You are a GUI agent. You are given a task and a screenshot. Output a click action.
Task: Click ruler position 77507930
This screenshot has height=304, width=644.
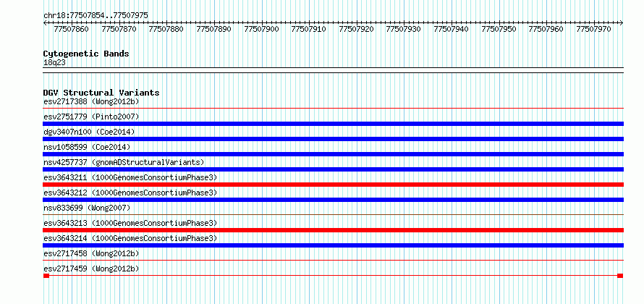point(404,29)
